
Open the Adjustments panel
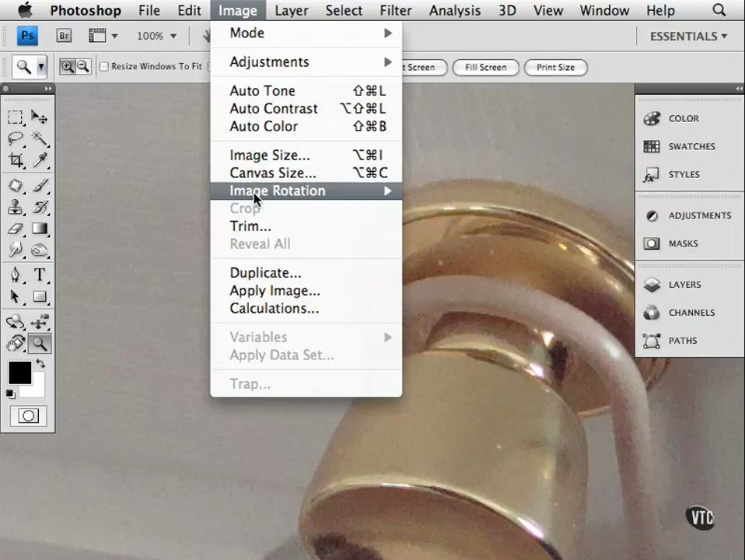pyautogui.click(x=689, y=215)
